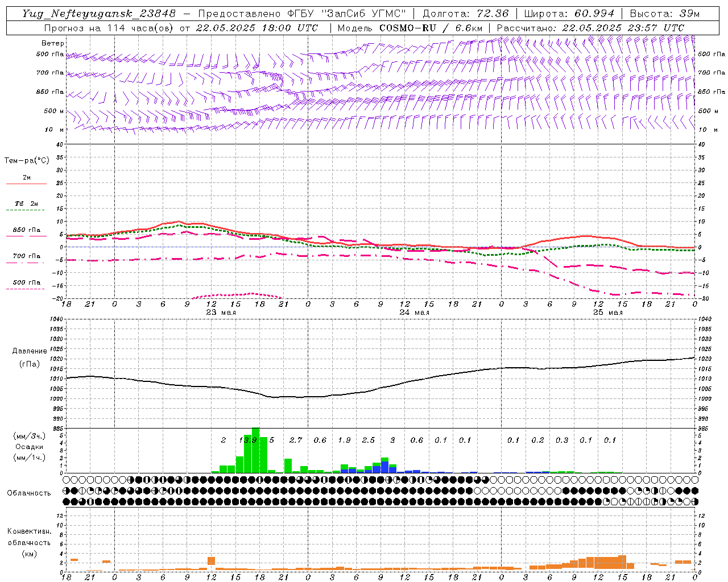Click the 850 гПа wind level label on left
Screen dimensions: 728x582
point(50,92)
